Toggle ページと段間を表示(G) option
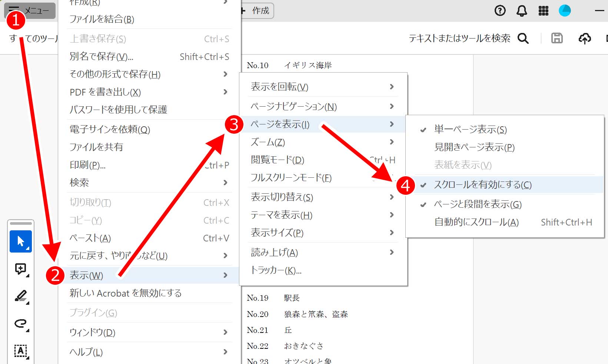 point(505,204)
